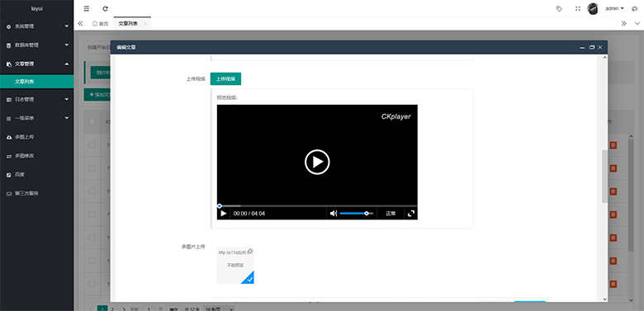This screenshot has height=311, width=644.
Task: Click the 编辑文章 dialog title
Action: [126, 48]
